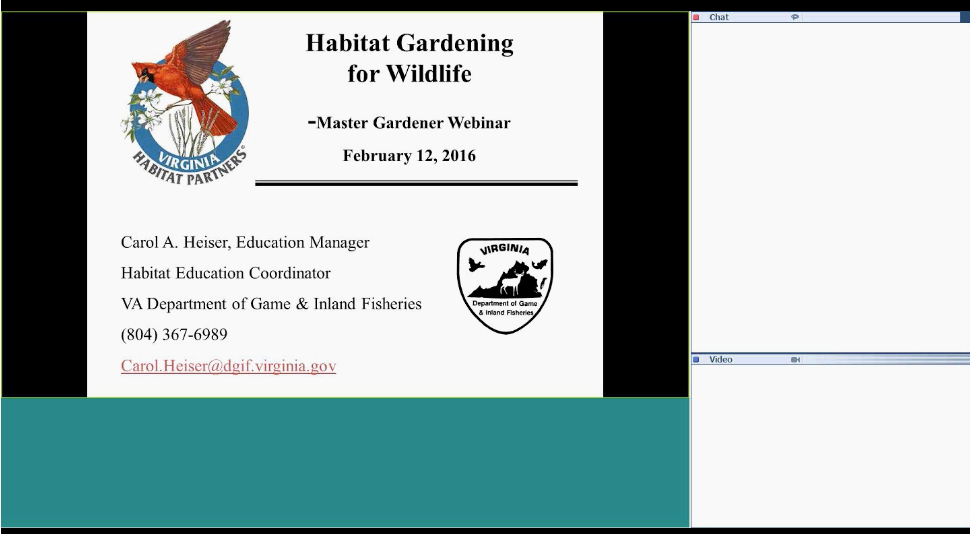Select the Chat panel title

[719, 17]
